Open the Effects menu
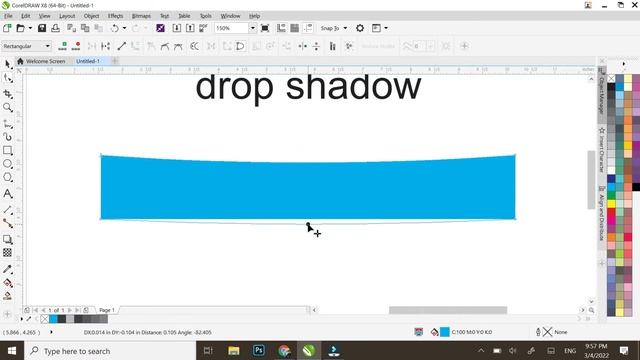Viewport: 640px width, 360px height. (x=116, y=16)
